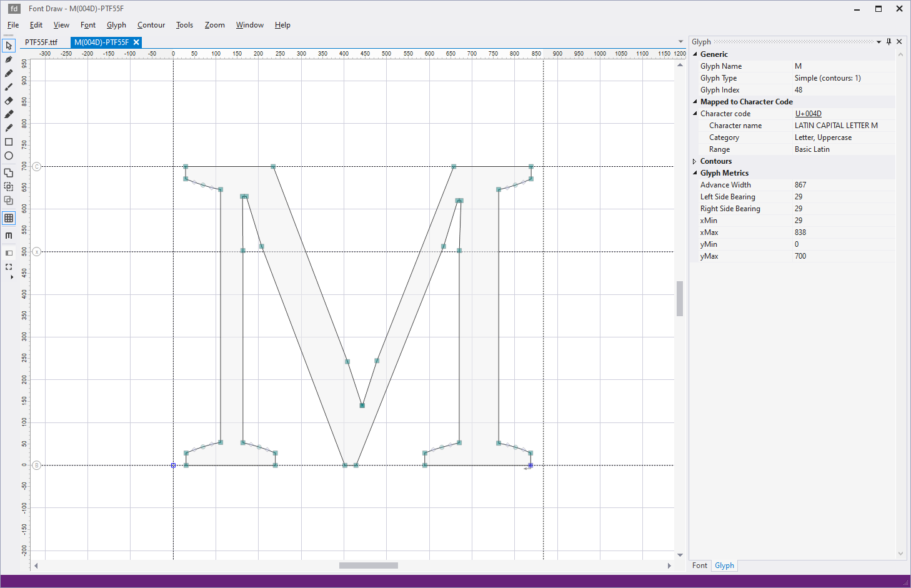This screenshot has height=588, width=911.
Task: Collapse the Glyph Metrics section
Action: 695,173
